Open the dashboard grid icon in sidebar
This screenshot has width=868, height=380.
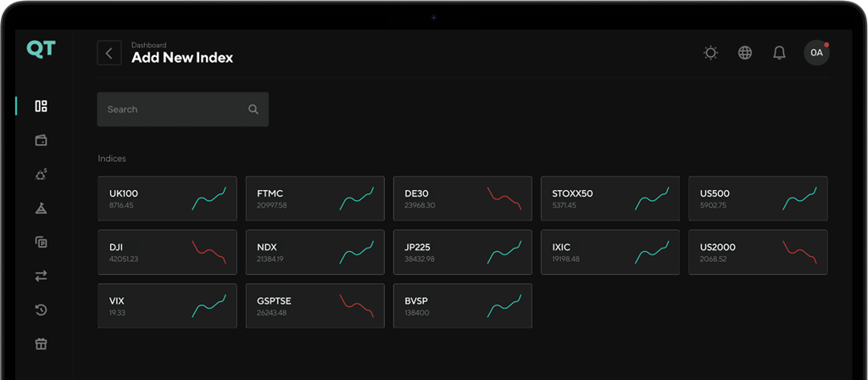(41, 106)
